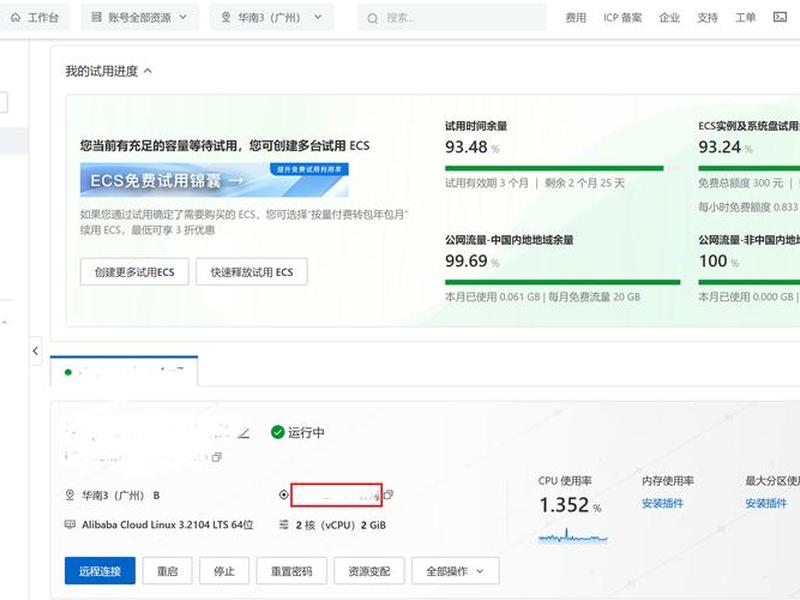Edit the instance name pencil icon

coord(244,433)
